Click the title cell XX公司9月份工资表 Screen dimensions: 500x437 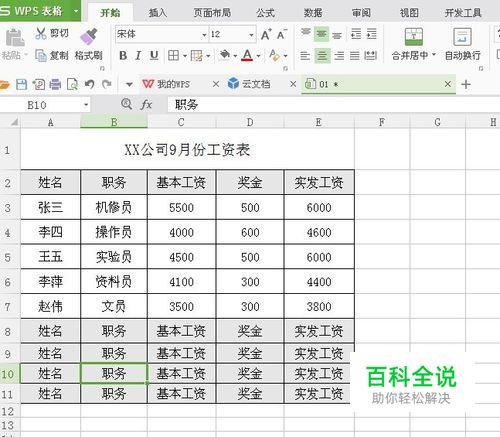187,150
